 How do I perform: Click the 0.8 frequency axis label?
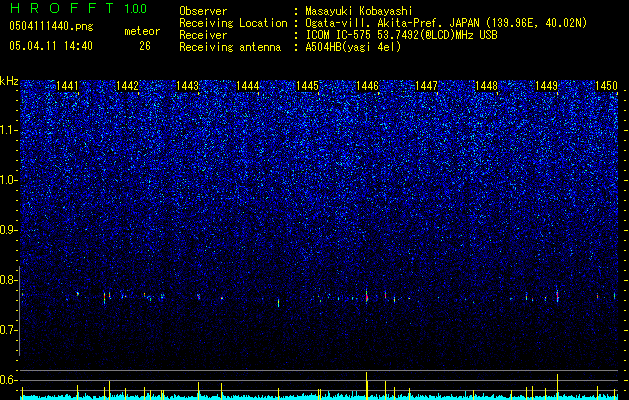tap(8, 280)
